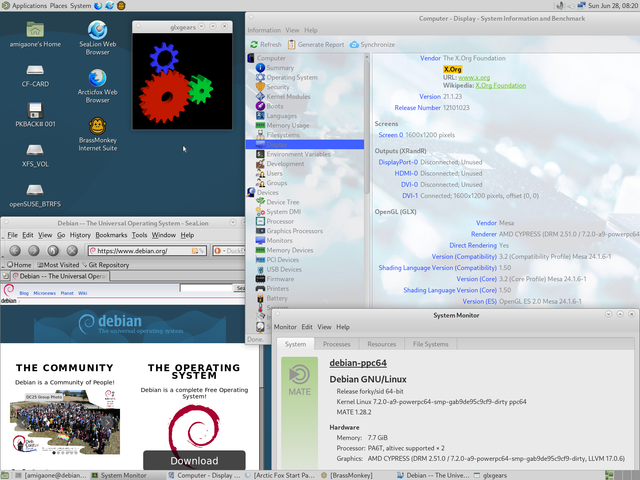This screenshot has width=640, height=480.
Task: Click Generate Report toolbar icon
Action: point(316,44)
